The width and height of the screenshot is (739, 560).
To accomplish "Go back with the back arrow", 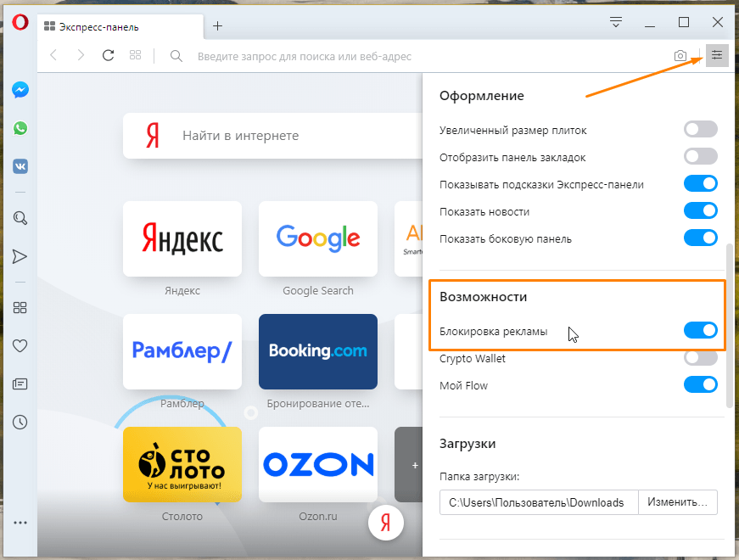I will (53, 55).
